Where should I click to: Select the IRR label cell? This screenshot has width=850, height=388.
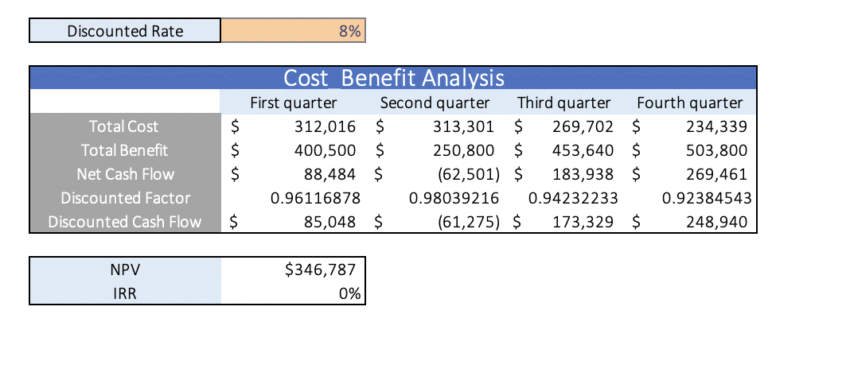click(x=125, y=293)
